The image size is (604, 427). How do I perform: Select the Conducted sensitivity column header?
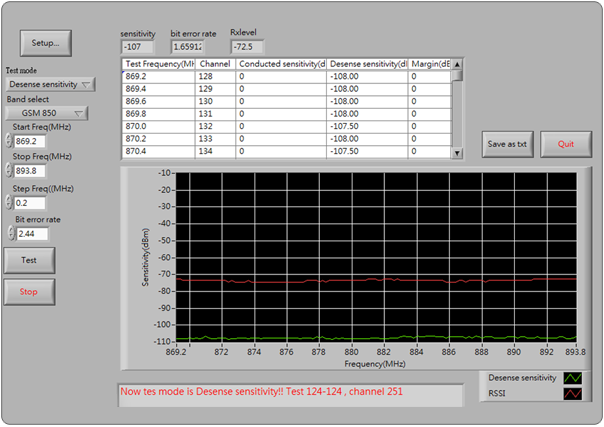pos(281,64)
